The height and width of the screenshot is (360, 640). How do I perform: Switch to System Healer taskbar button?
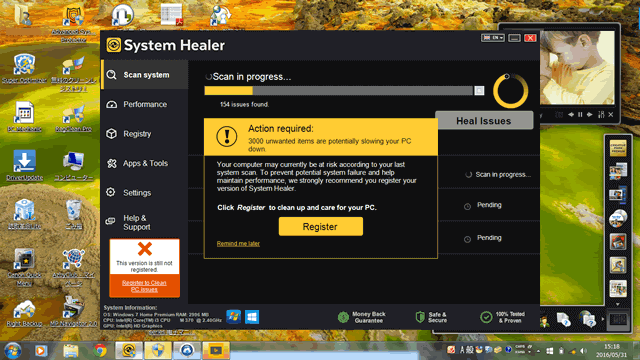129,351
